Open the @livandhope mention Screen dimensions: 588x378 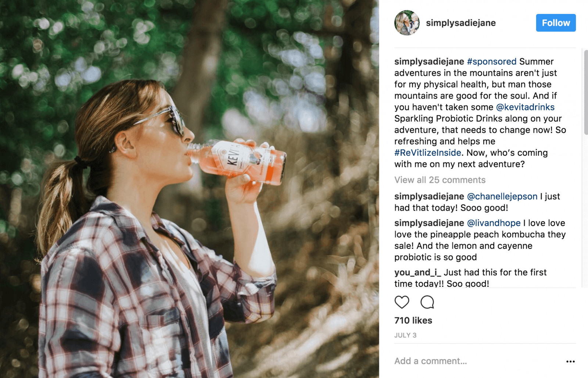coord(494,223)
